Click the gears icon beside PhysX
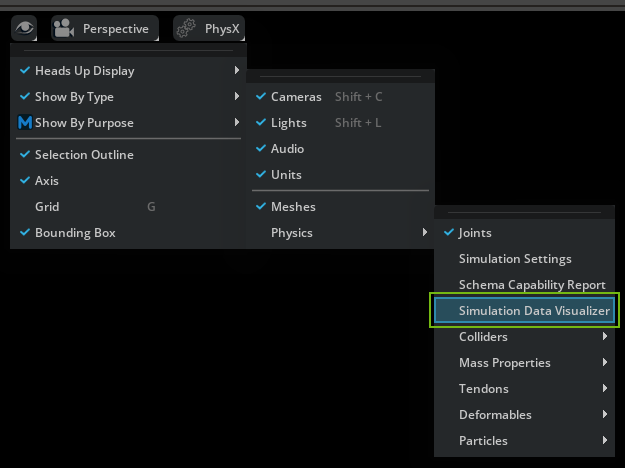Viewport: 625px width, 468px height. pos(186,28)
